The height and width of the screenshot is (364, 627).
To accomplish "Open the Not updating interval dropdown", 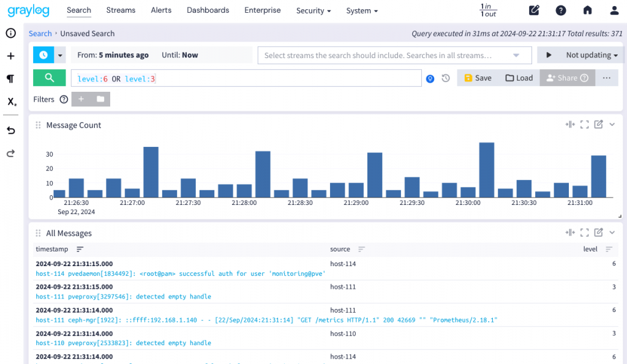I will (x=592, y=55).
